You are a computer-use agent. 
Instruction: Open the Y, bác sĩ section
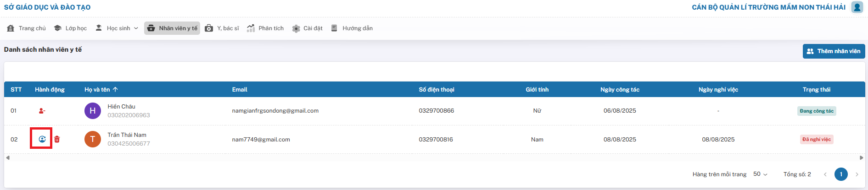point(222,28)
